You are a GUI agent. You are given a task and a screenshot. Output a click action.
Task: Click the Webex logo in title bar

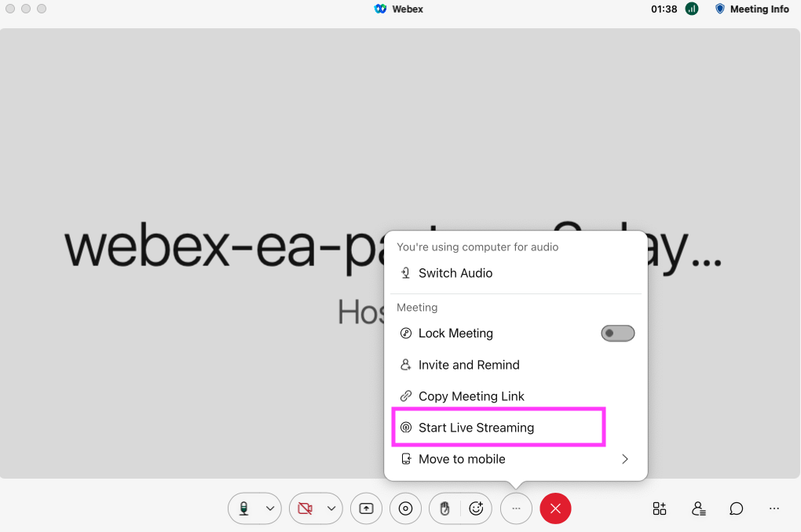point(380,9)
